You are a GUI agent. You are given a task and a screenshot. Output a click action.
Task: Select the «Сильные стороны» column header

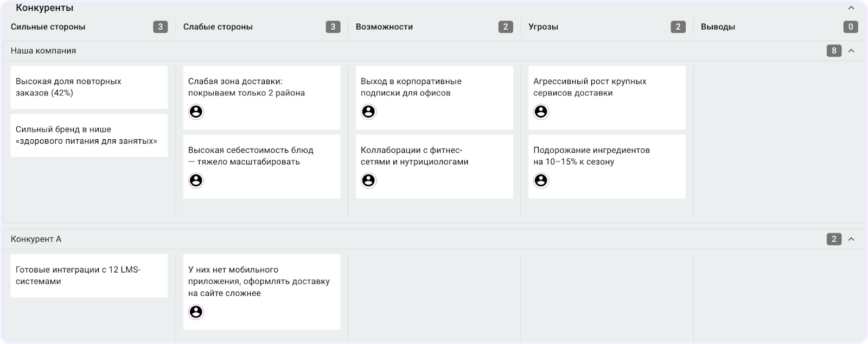pos(48,27)
